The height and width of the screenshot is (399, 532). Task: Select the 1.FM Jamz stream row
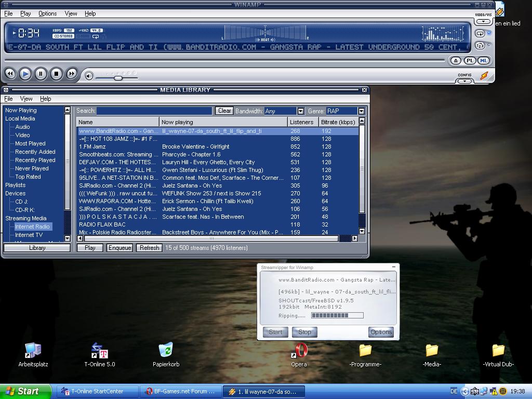point(218,147)
